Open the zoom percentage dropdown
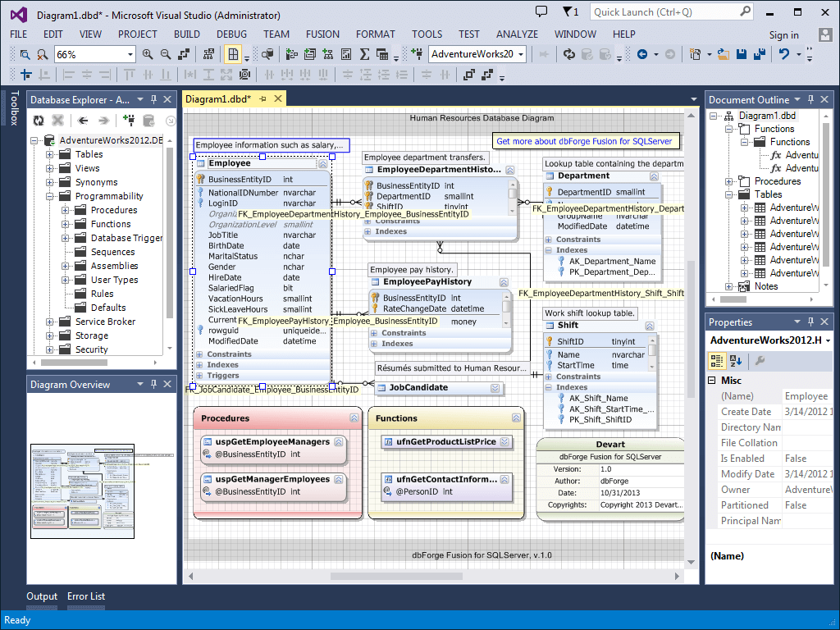Screen dimensions: 840x630 130,54
